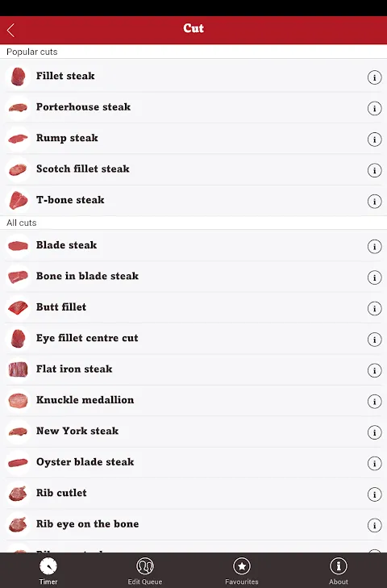Tap info icon for Rib cutlet

tap(374, 494)
